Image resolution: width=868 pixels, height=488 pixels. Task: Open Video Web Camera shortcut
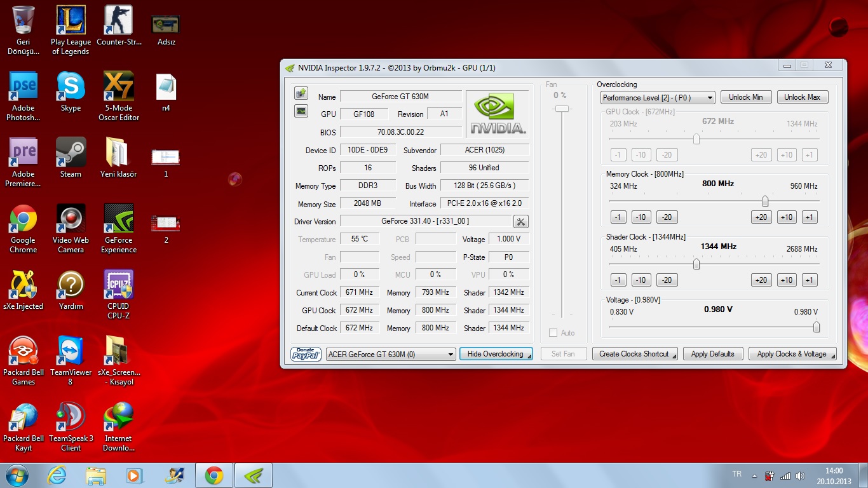click(x=71, y=228)
